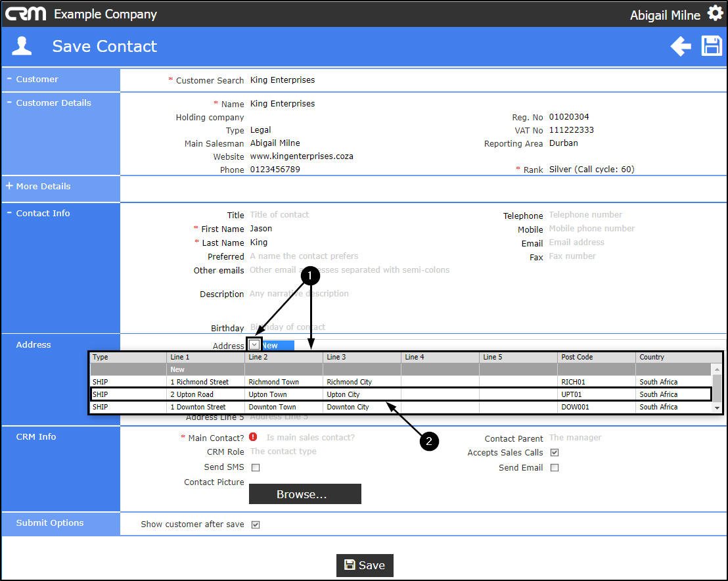Click the red Main Contact warning icon
This screenshot has width=728, height=581.
point(253,436)
